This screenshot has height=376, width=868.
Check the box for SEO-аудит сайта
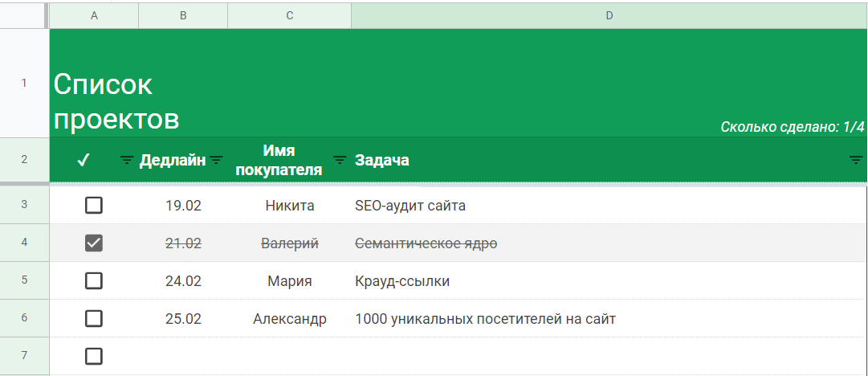pos(94,206)
